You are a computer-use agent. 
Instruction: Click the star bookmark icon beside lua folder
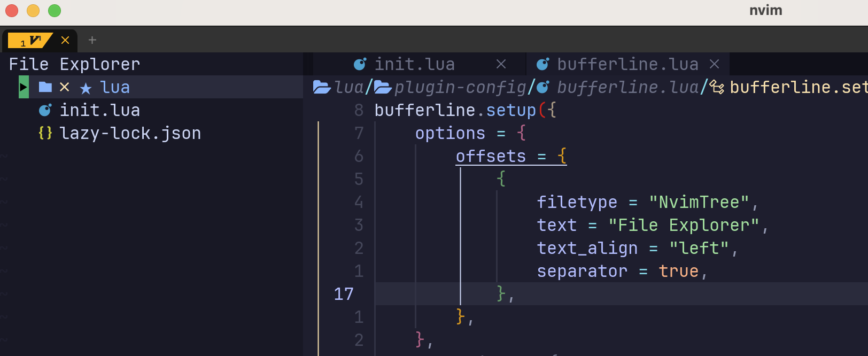[x=86, y=88]
